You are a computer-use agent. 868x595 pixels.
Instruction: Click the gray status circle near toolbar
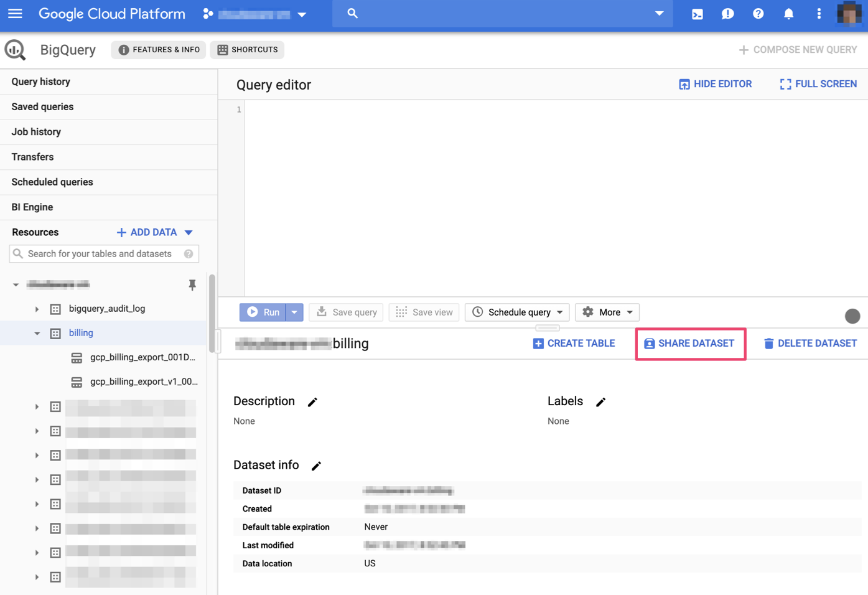click(x=852, y=316)
